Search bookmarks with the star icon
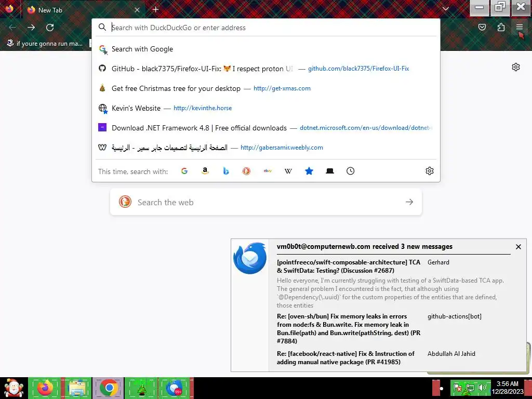The image size is (532, 399). tap(309, 171)
